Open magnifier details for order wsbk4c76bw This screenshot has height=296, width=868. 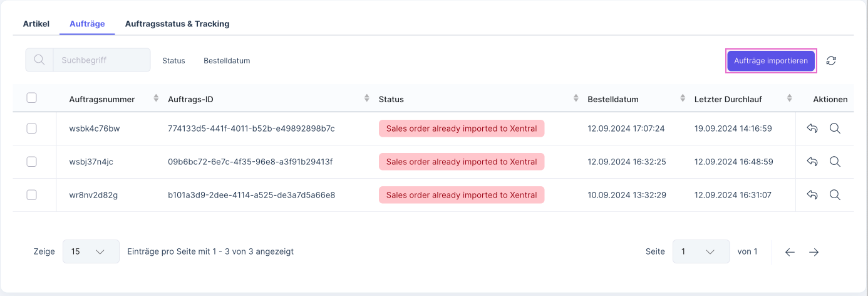click(835, 129)
